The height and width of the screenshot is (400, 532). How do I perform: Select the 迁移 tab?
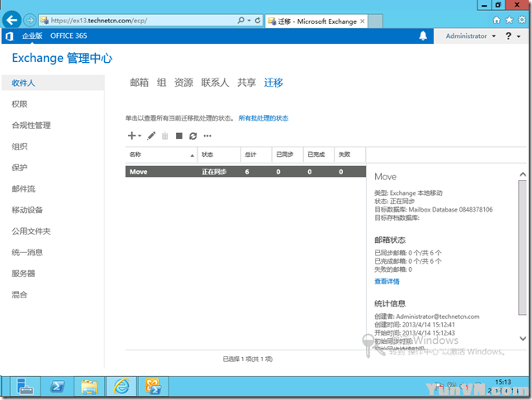[273, 83]
